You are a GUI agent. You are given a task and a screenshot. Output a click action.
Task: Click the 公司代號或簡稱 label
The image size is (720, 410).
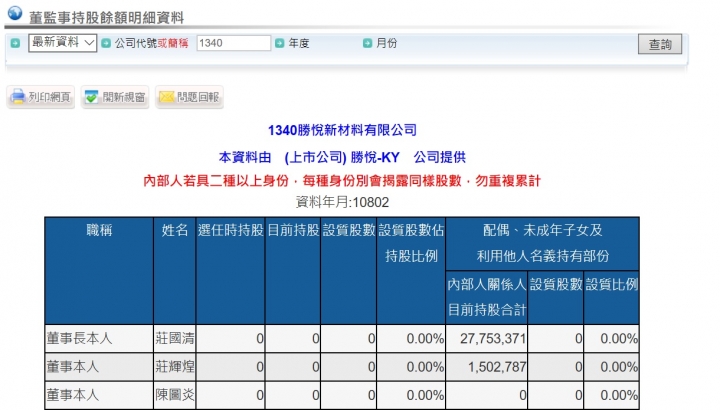click(152, 44)
